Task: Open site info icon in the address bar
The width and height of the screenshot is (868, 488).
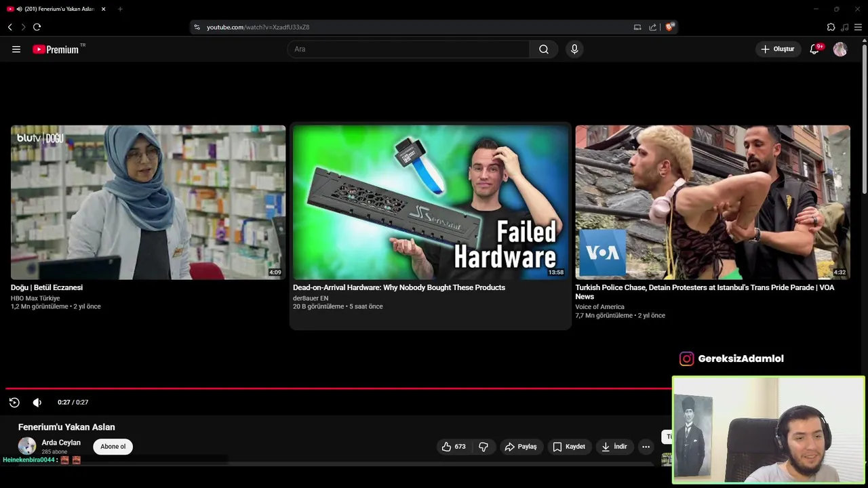Action: click(197, 27)
